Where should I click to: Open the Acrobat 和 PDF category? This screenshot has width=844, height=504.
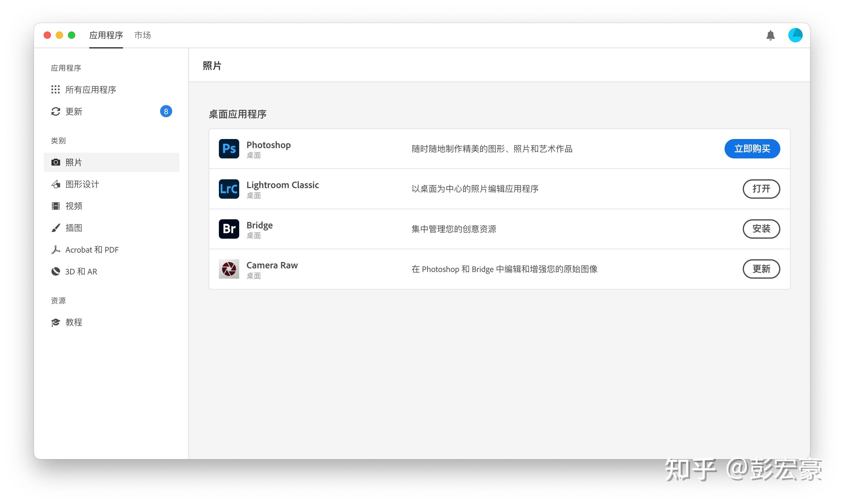(92, 250)
